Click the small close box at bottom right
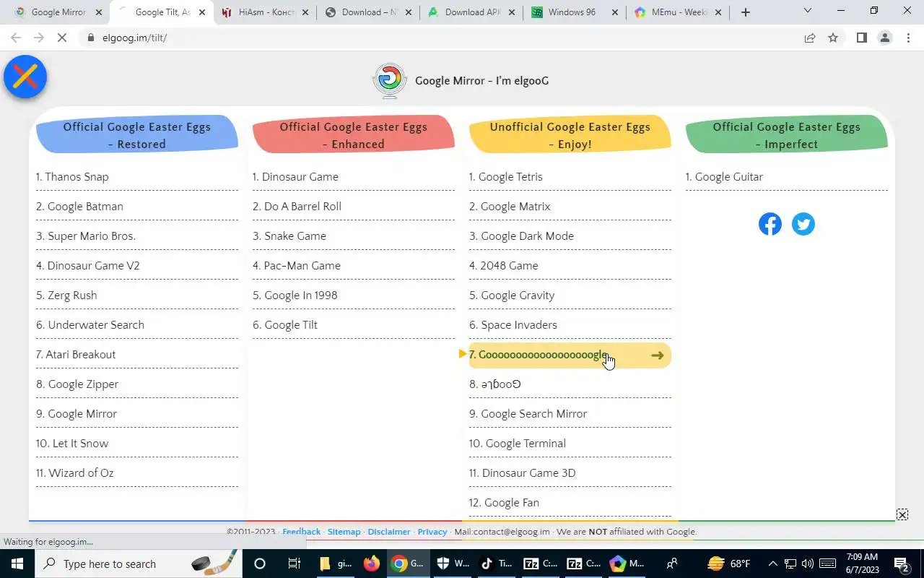 [902, 514]
